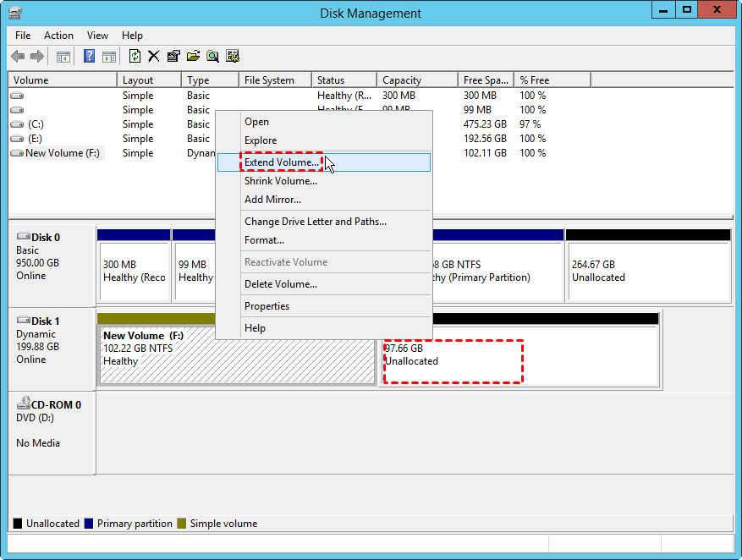This screenshot has height=560, width=742.
Task: Click the black X Delete toolbar icon
Action: point(153,57)
